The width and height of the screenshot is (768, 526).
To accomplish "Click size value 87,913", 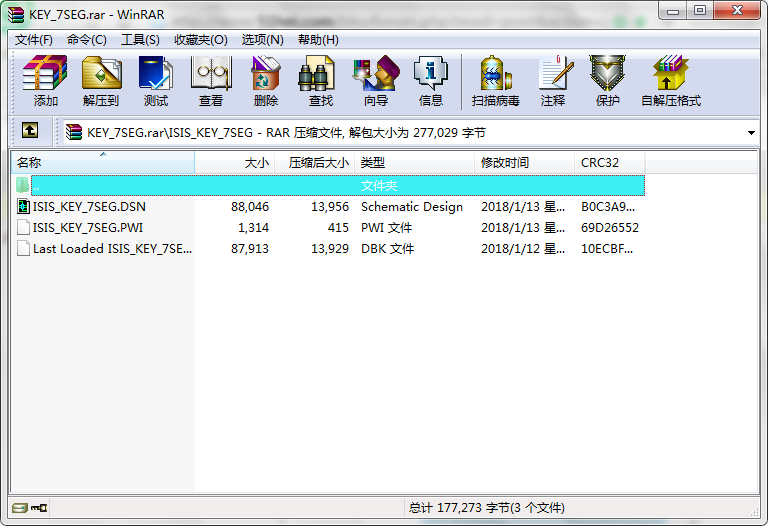I will [250, 249].
